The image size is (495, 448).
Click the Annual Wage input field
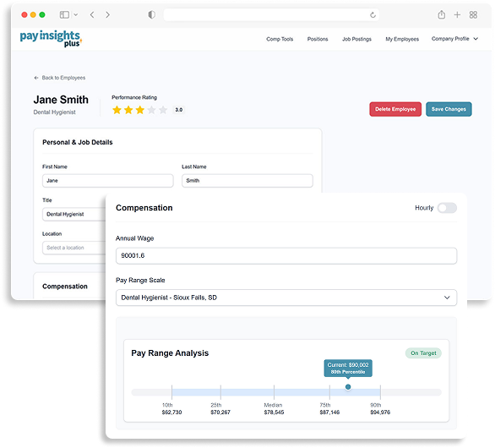[286, 255]
